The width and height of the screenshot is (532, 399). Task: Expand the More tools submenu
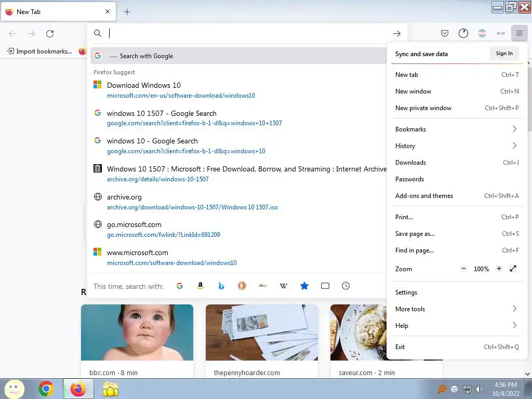tap(457, 309)
